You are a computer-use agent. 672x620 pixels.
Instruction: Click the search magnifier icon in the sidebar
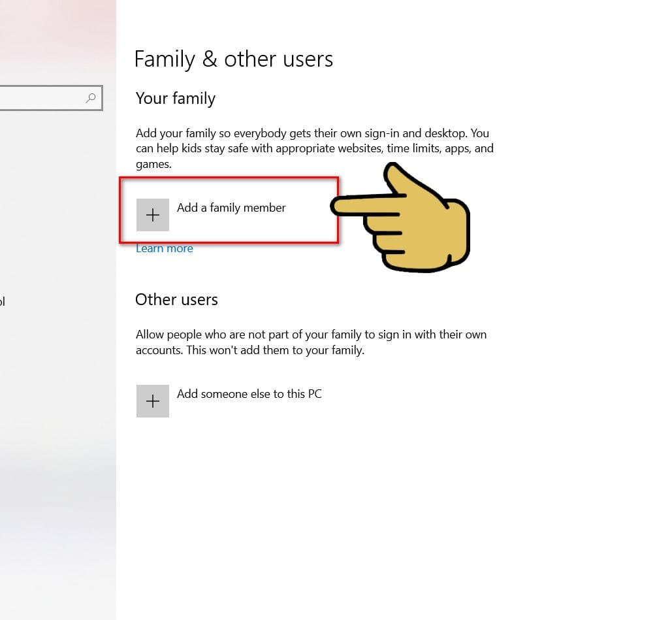(91, 98)
